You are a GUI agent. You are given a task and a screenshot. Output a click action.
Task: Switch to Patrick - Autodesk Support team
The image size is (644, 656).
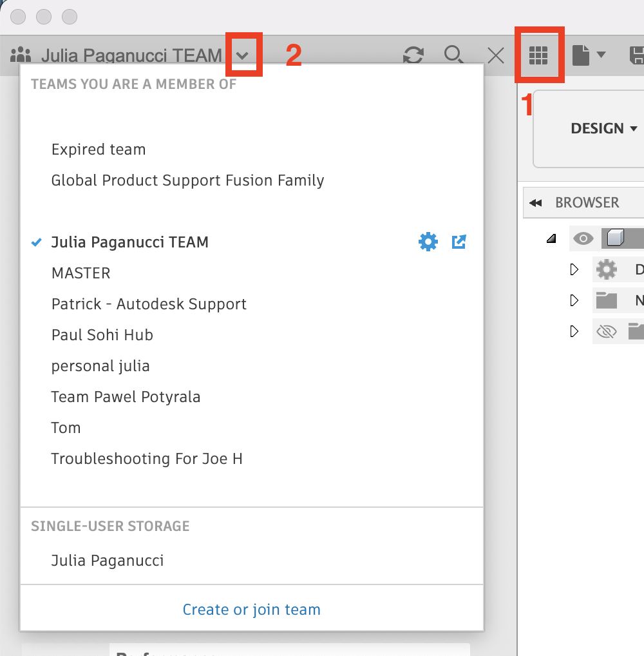point(149,304)
